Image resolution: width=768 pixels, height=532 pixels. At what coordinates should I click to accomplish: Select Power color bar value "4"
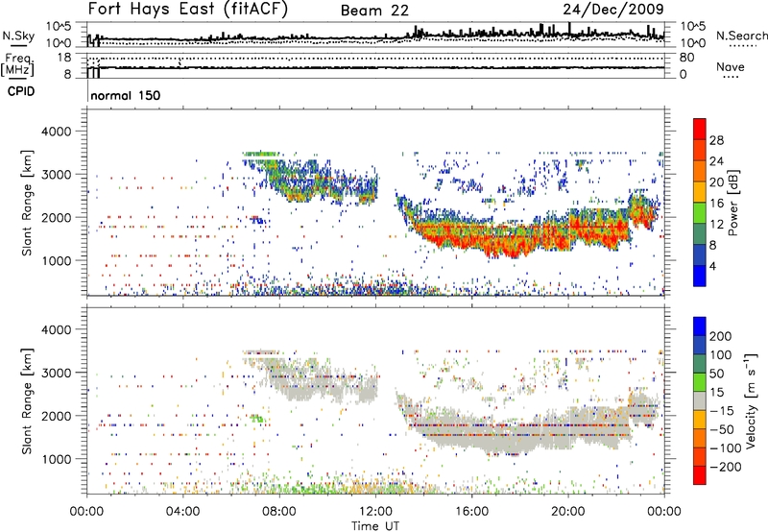tap(714, 267)
